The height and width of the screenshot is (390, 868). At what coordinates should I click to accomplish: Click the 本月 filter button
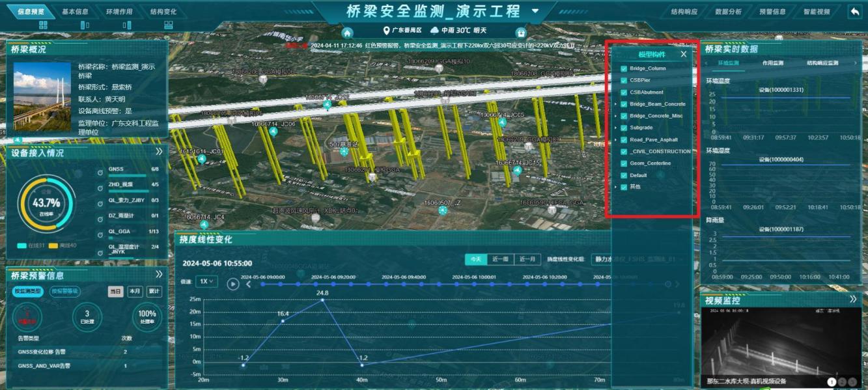point(135,292)
